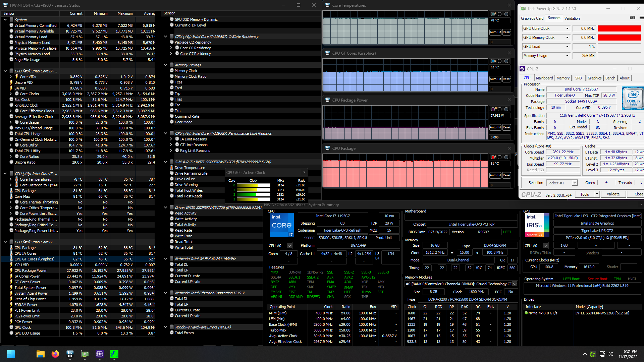
Task: Toggle the rightmost square in Core Temperatures graph
Action: click(x=506, y=14)
